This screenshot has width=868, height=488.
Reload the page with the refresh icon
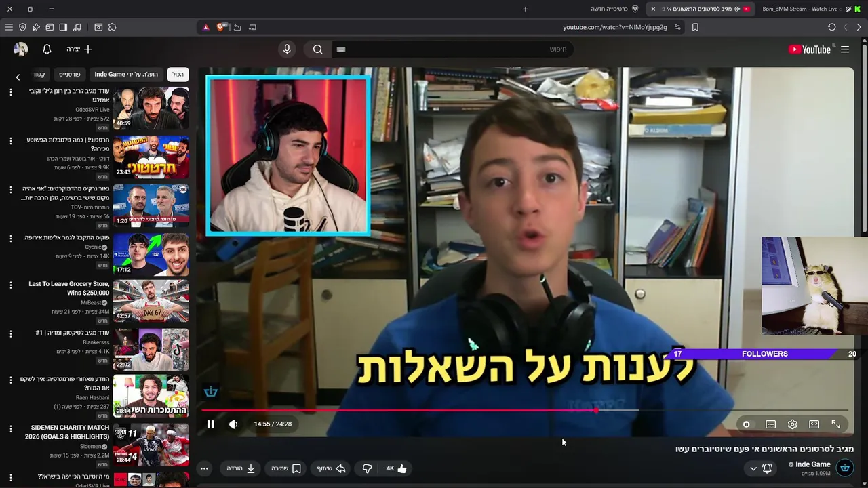tap(831, 27)
